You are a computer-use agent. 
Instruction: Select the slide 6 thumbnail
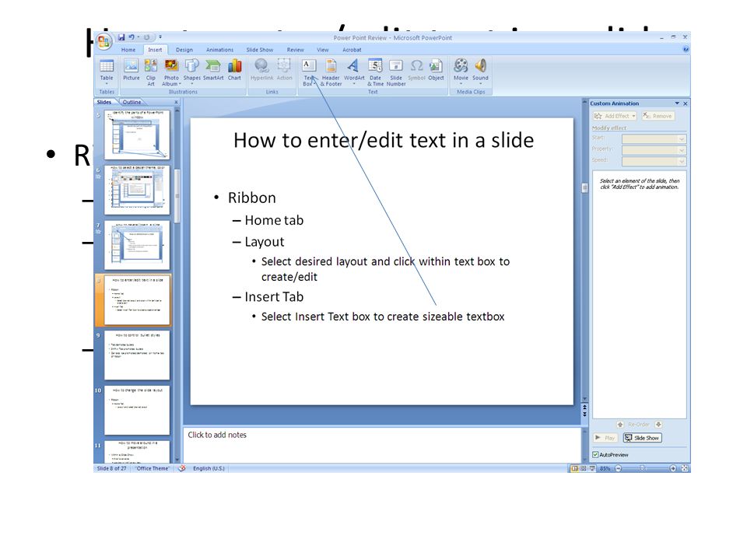(137, 190)
